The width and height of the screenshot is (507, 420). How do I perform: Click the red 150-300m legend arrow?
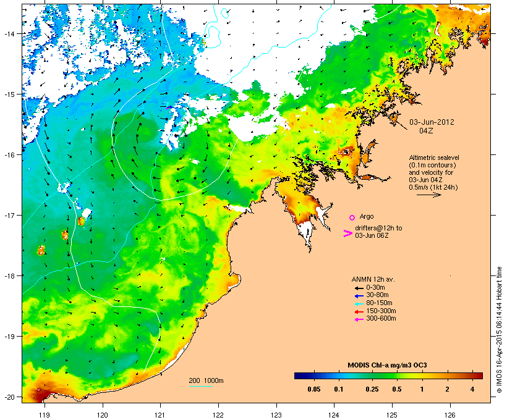point(359,311)
